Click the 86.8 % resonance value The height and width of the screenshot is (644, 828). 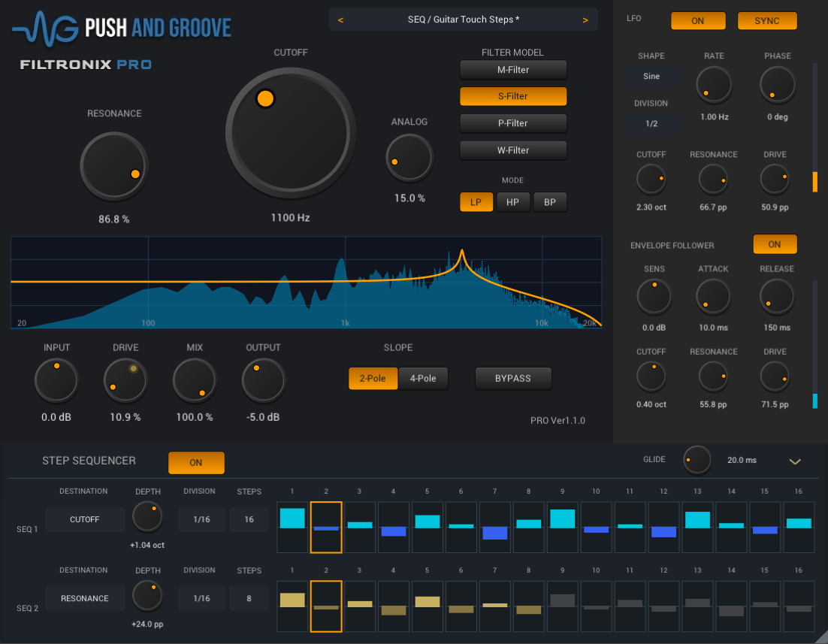tap(113, 219)
